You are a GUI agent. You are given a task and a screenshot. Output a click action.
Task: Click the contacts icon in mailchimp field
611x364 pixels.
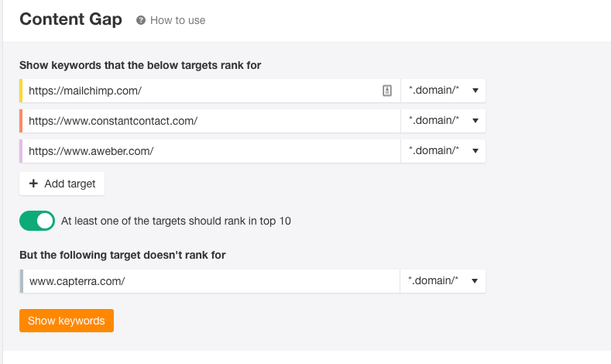pos(387,91)
